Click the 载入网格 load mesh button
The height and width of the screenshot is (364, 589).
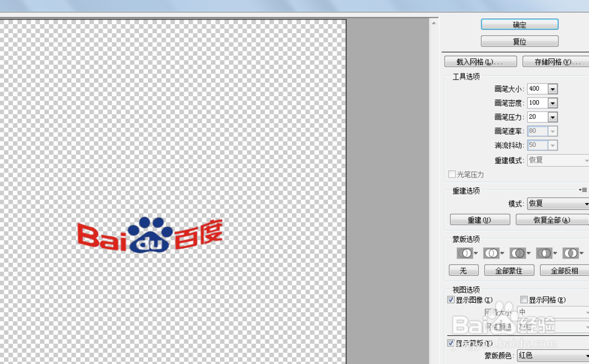click(x=479, y=61)
